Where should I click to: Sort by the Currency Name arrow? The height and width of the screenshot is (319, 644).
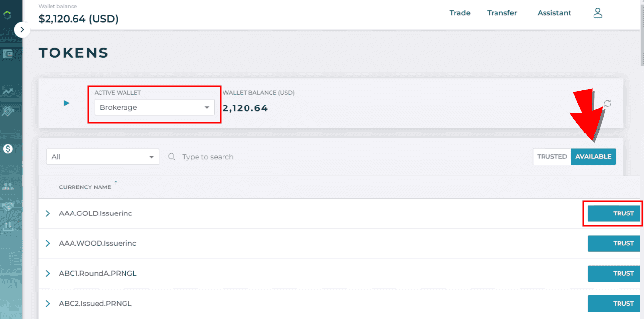point(116,183)
